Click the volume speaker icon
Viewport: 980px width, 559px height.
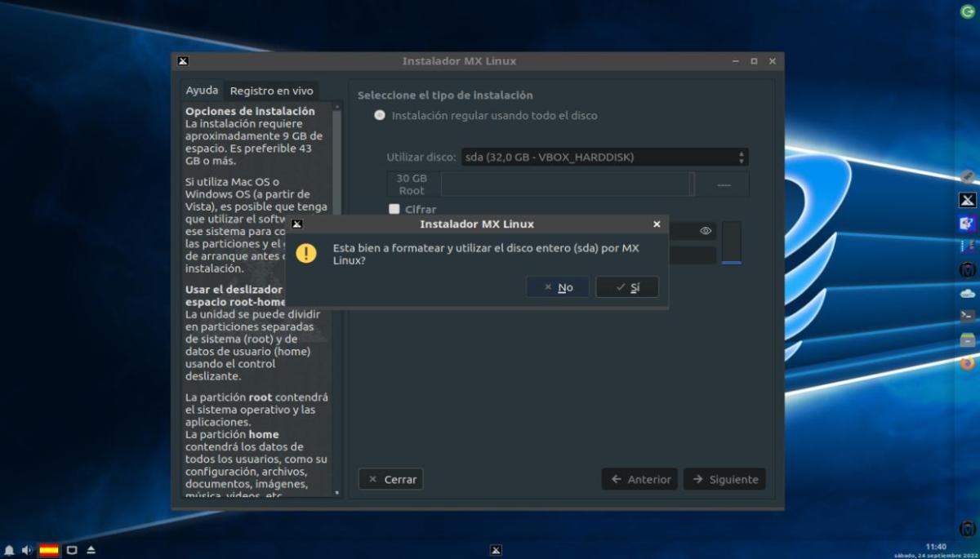tap(27, 551)
